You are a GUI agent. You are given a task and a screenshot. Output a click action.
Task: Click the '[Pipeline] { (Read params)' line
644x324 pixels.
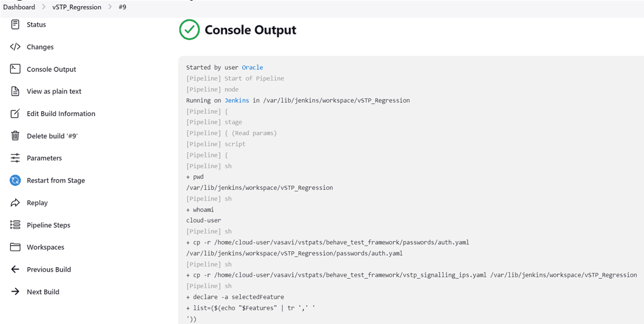(x=232, y=133)
